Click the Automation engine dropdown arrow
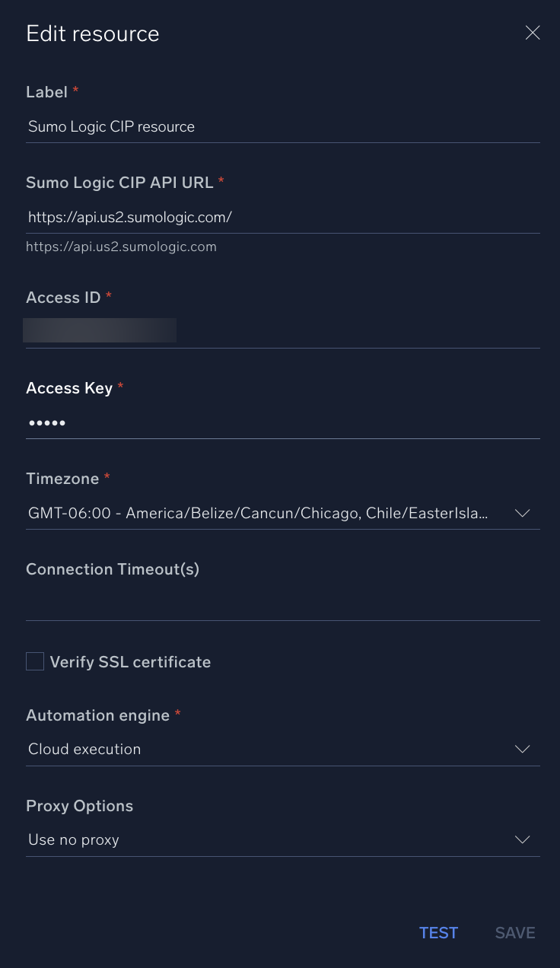Screen dimensions: 560x968 tap(522, 749)
